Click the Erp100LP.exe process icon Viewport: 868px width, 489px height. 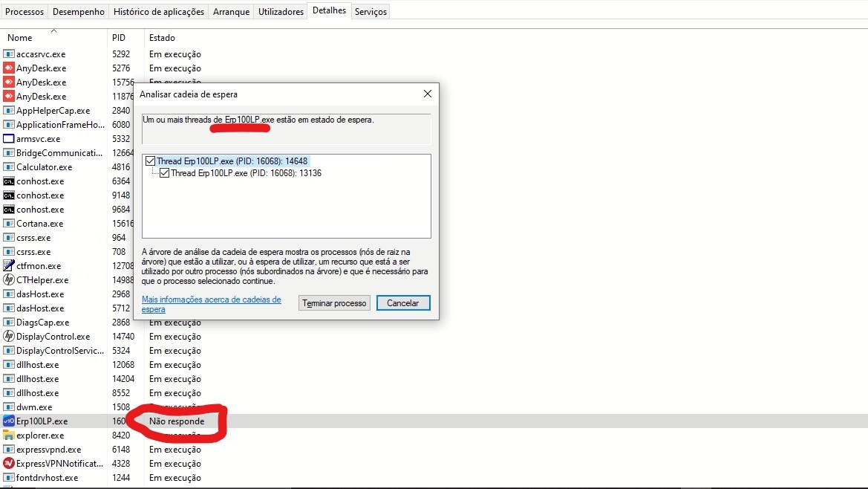click(9, 421)
